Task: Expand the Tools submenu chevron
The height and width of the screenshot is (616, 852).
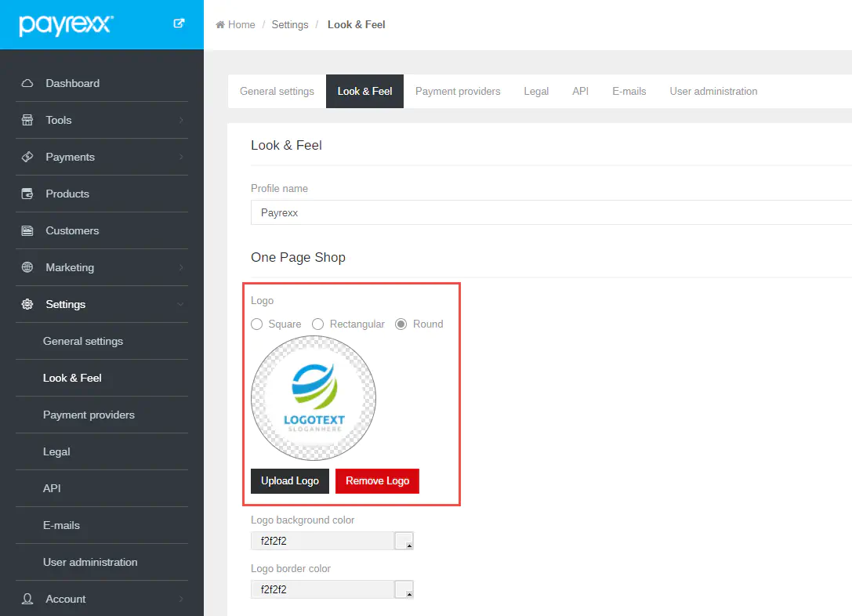Action: (x=181, y=120)
